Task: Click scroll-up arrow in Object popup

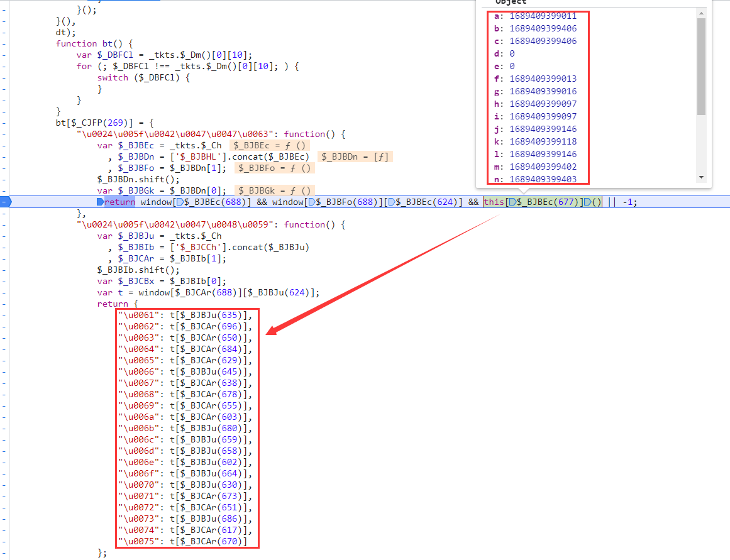Action: [x=702, y=13]
